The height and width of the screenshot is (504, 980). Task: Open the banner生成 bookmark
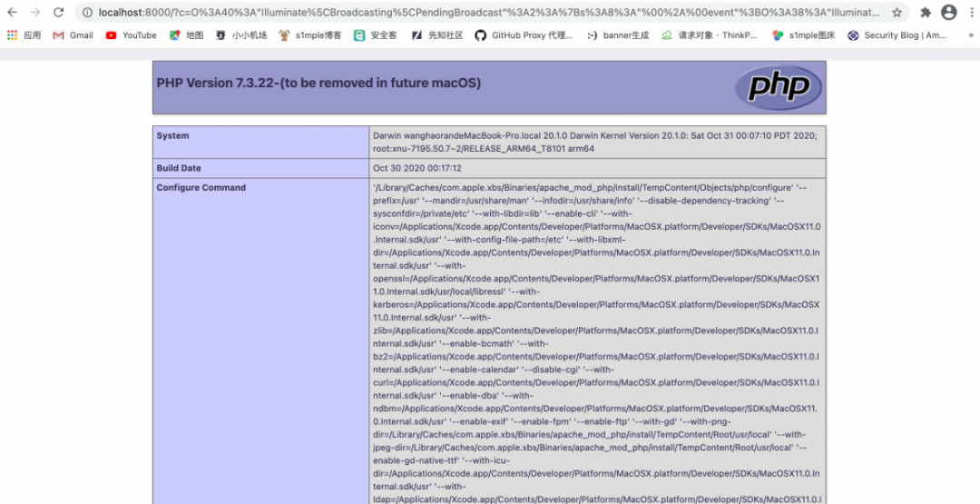pyautogui.click(x=618, y=35)
